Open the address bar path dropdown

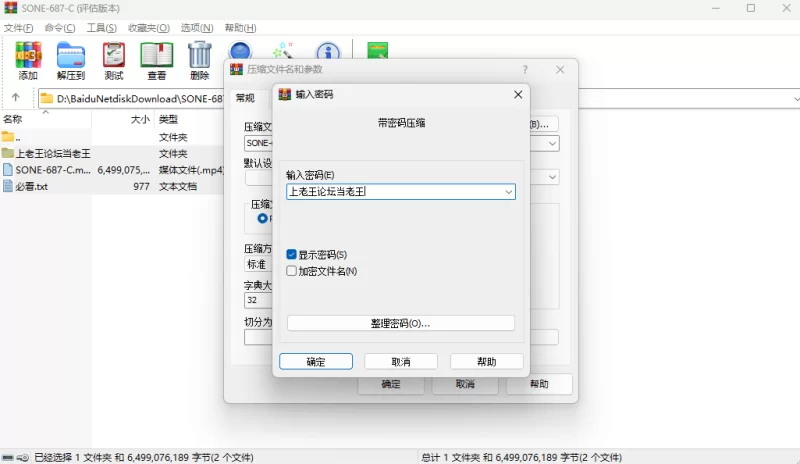pos(796,99)
